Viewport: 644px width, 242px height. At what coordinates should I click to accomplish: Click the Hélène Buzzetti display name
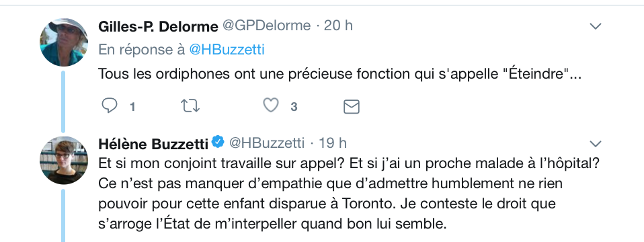point(153,144)
